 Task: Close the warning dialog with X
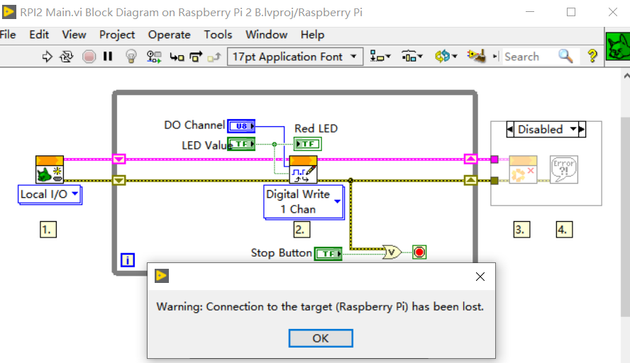click(x=480, y=277)
